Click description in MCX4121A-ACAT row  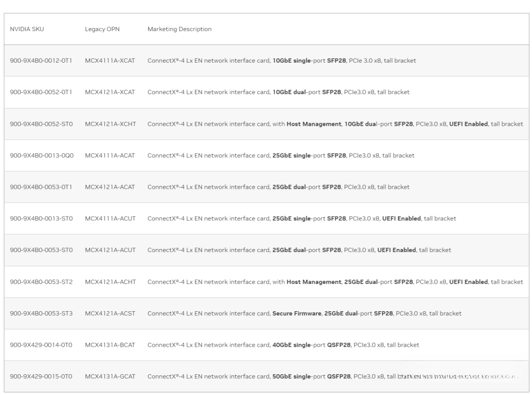click(278, 187)
